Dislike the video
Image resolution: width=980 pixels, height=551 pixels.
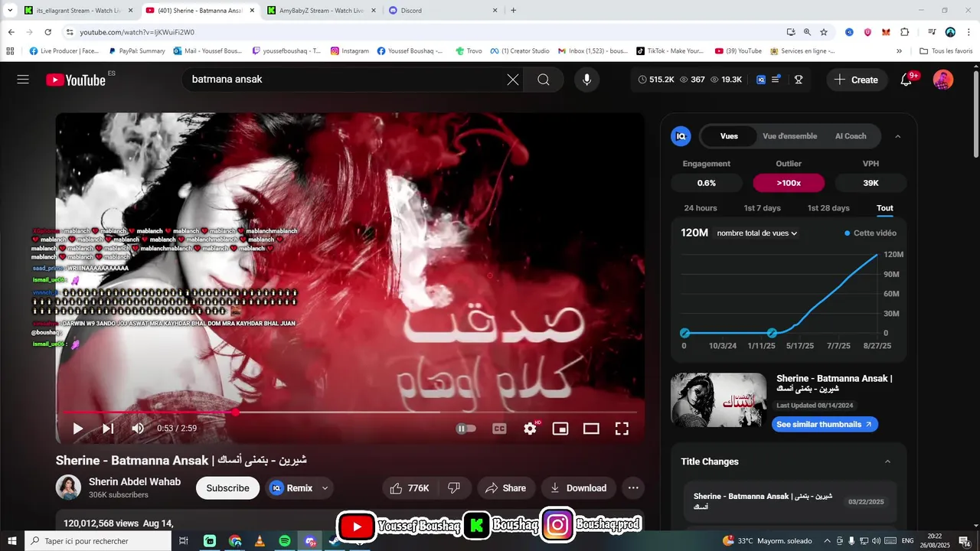(x=454, y=488)
